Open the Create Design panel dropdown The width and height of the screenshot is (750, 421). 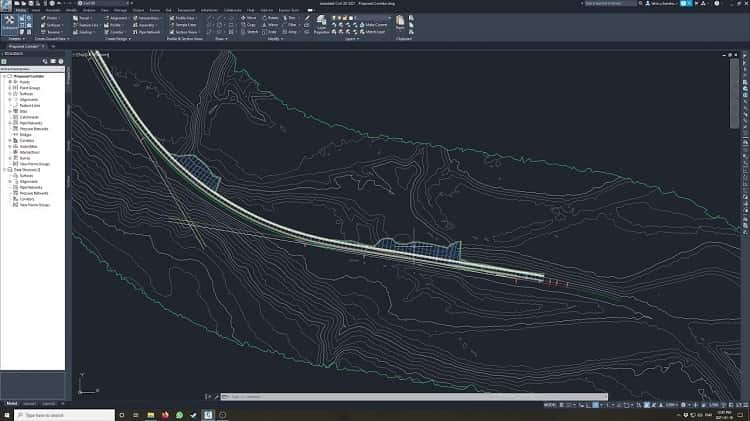128,38
